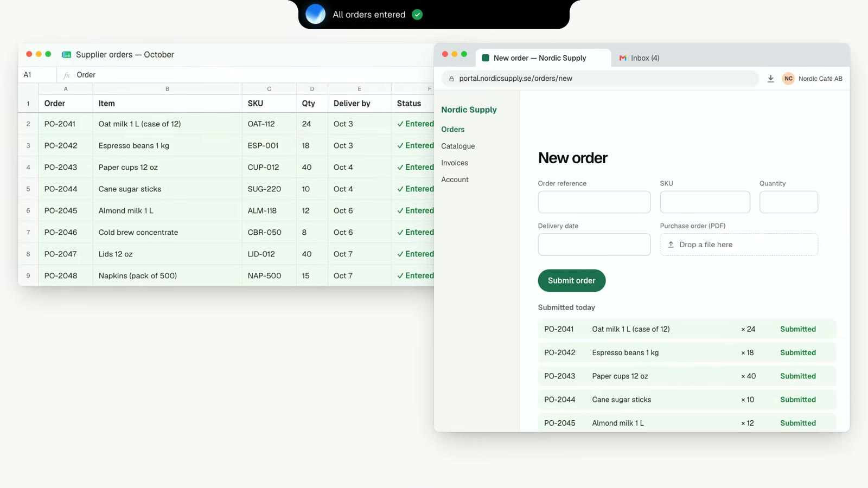The image size is (868, 488).
Task: Click the A1 cell name box
Action: pos(37,75)
